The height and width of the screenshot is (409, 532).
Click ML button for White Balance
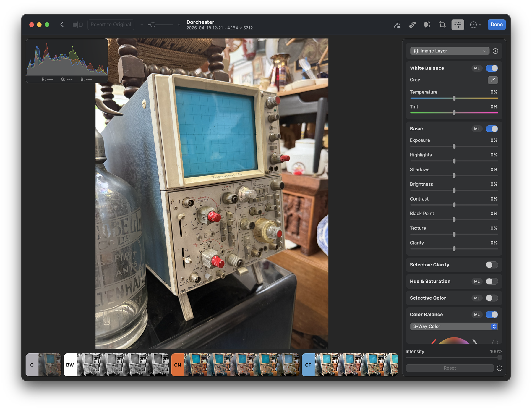(x=477, y=68)
